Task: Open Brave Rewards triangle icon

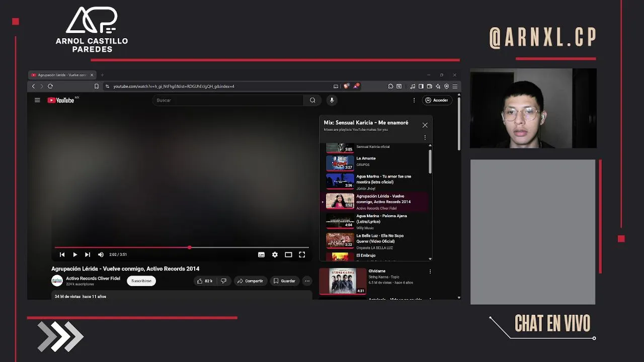Action: (x=356, y=86)
